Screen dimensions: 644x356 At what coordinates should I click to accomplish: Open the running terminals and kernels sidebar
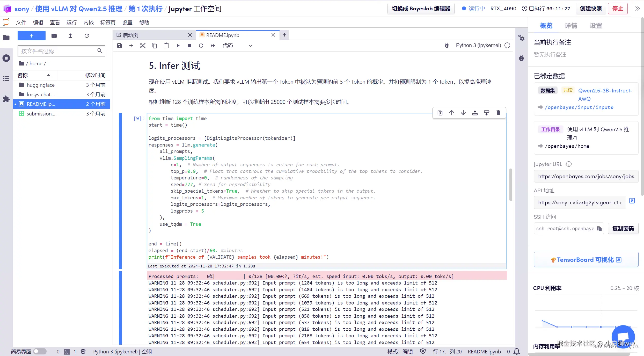coord(6,58)
